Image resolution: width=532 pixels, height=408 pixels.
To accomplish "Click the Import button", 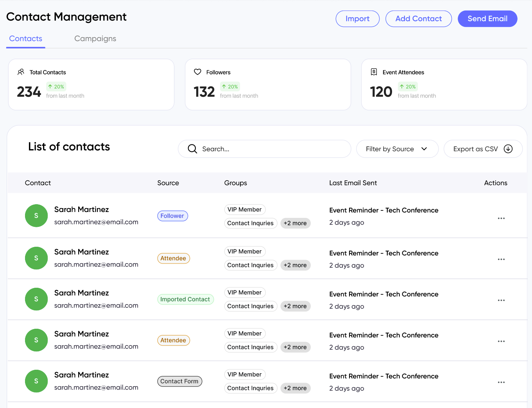I will [x=357, y=18].
